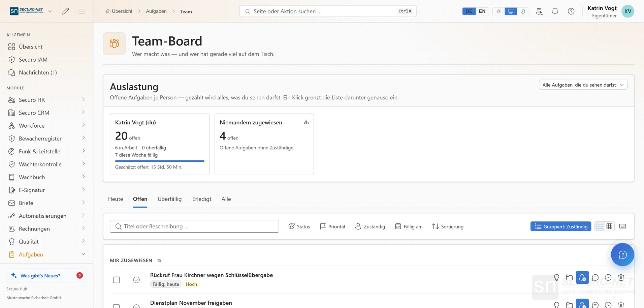Toggle the sidebar with the hamburger menu icon
The width and height of the screenshot is (644, 308).
coord(82,11)
